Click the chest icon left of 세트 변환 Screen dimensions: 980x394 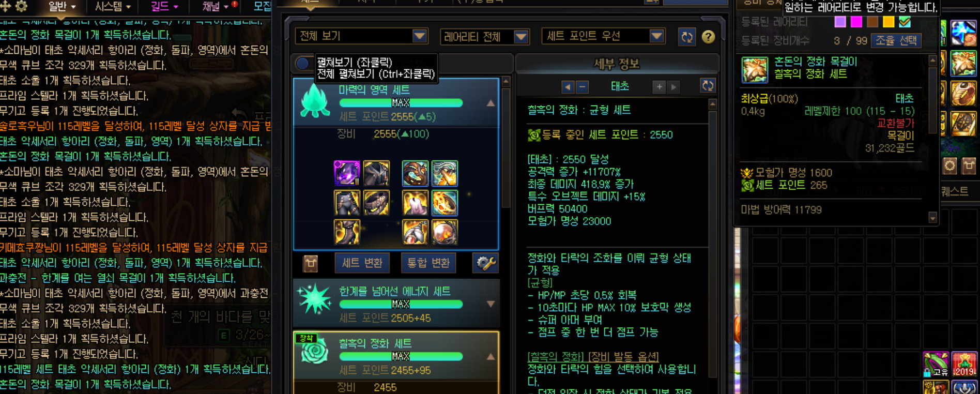310,263
